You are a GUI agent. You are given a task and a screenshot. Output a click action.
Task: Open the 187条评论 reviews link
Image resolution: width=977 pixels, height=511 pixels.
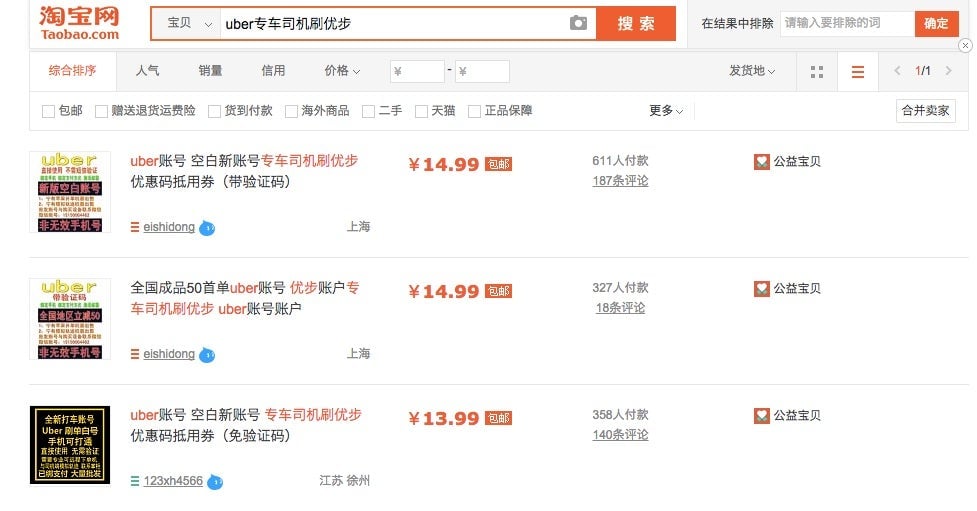(620, 181)
